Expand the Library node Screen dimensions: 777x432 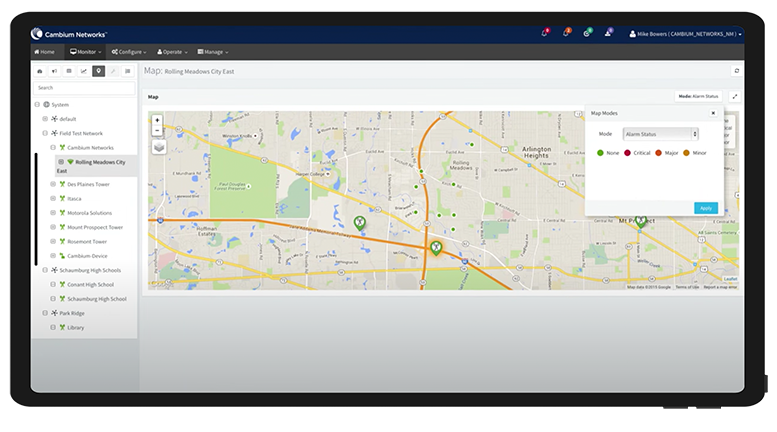click(53, 327)
